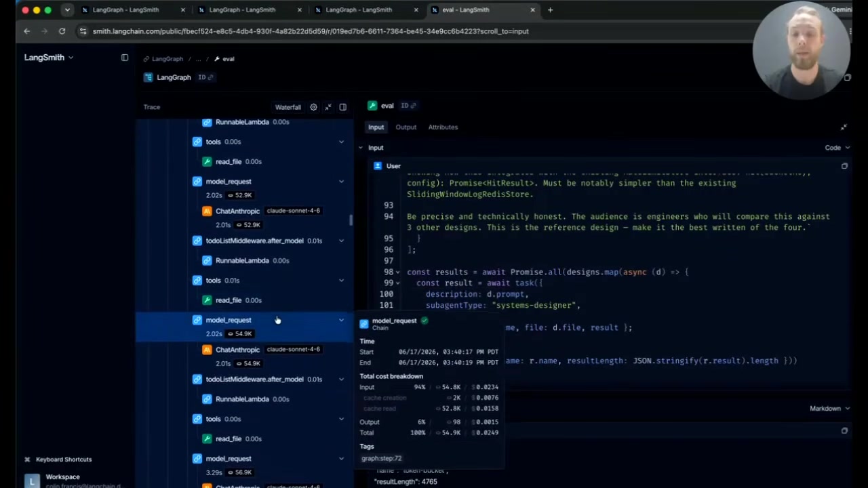Toggle the side panel layout icon
Viewport: 868px width, 488px height.
click(343, 107)
